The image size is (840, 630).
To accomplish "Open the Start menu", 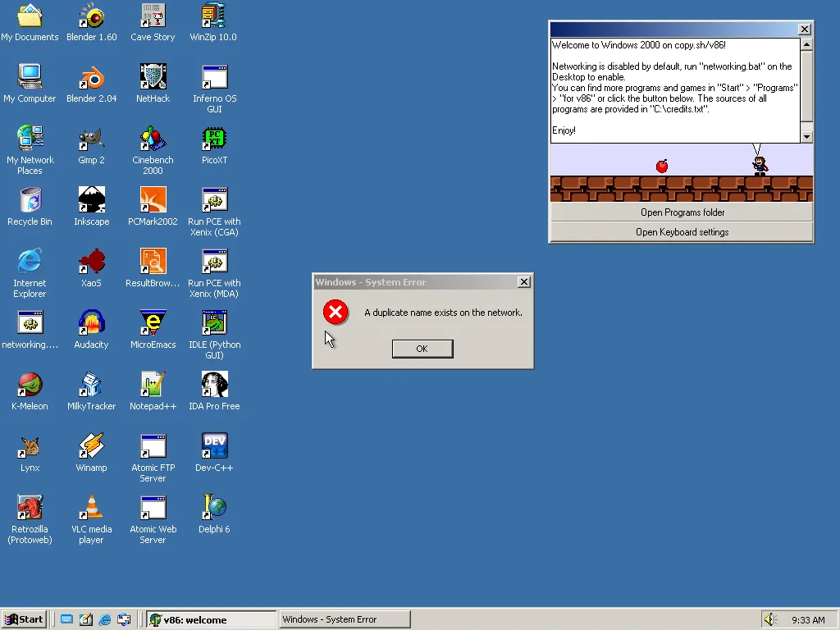I will point(24,619).
